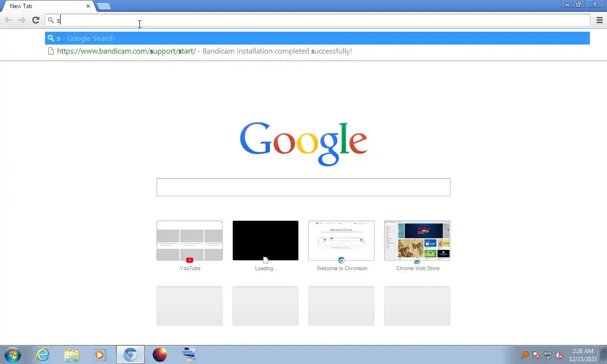Image resolution: width=607 pixels, height=364 pixels.
Task: Click the YouTube tile label
Action: click(x=190, y=268)
